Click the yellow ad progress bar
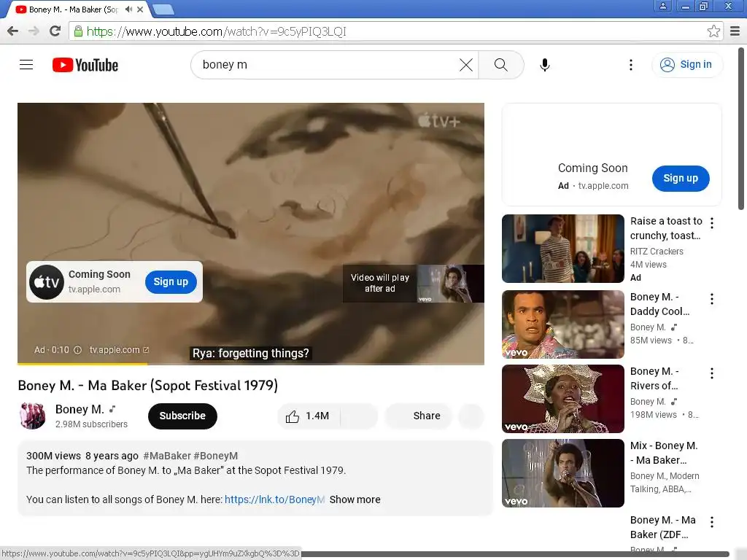Screen dimensions: 747x560 [x=82, y=364]
